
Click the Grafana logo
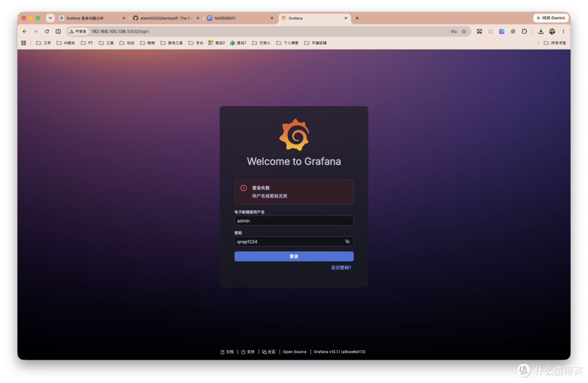pos(294,135)
